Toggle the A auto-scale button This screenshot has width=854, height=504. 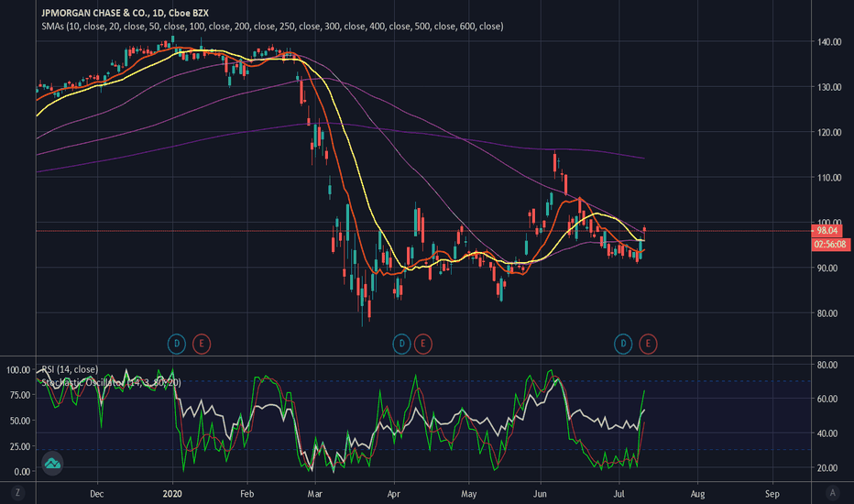[832, 493]
